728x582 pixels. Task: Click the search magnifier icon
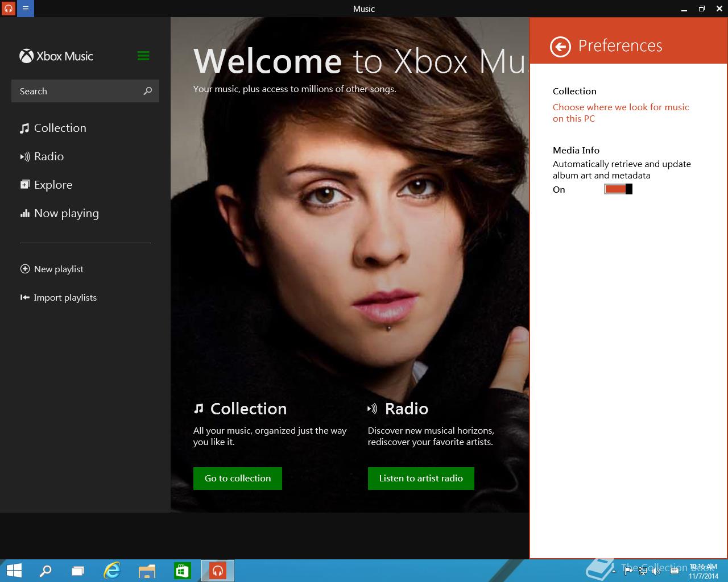(x=148, y=91)
